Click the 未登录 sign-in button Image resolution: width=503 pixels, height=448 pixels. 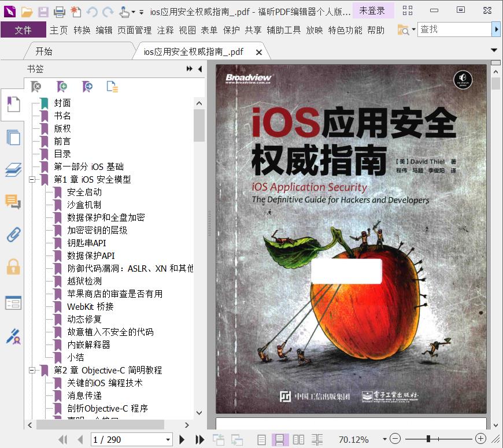372,10
